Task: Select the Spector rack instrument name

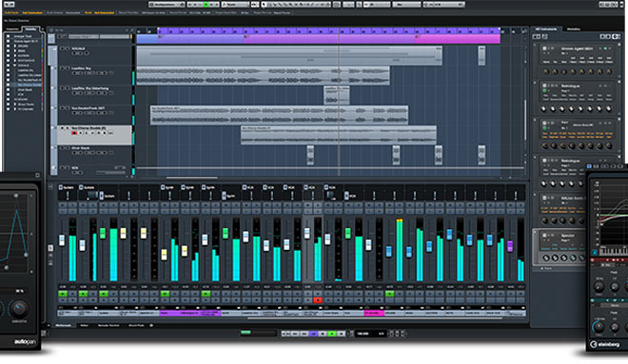Action: click(567, 235)
